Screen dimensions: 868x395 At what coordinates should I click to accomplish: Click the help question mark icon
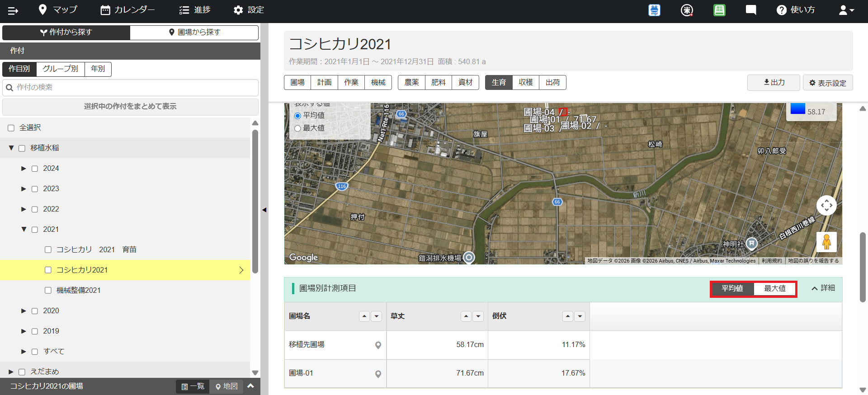[x=781, y=10]
